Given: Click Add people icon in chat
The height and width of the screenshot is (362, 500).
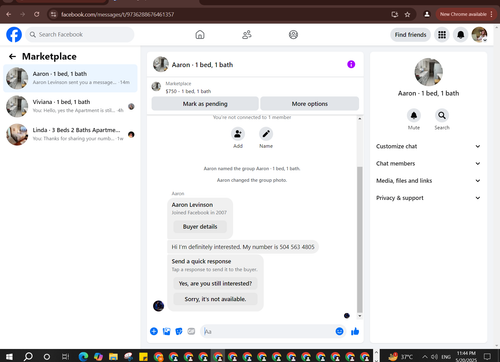Looking at the screenshot, I should click(238, 134).
